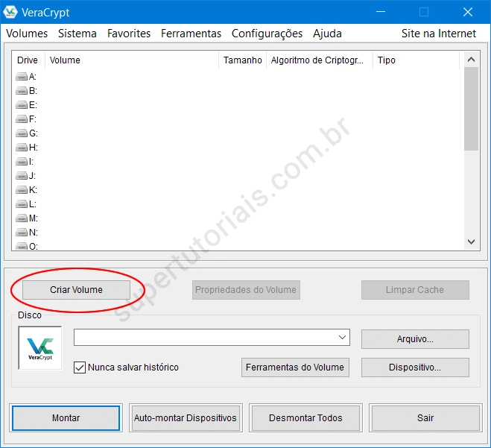
Task: Click the J: drive icon
Action: coord(22,176)
